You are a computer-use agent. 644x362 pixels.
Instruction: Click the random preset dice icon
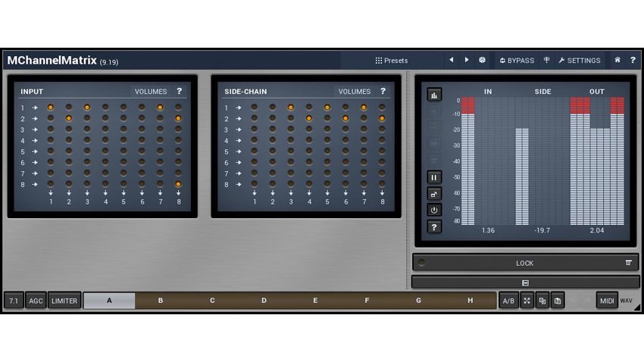pyautogui.click(x=482, y=60)
